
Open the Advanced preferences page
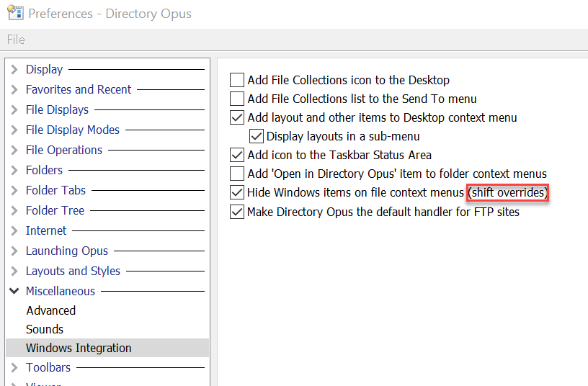[50, 310]
